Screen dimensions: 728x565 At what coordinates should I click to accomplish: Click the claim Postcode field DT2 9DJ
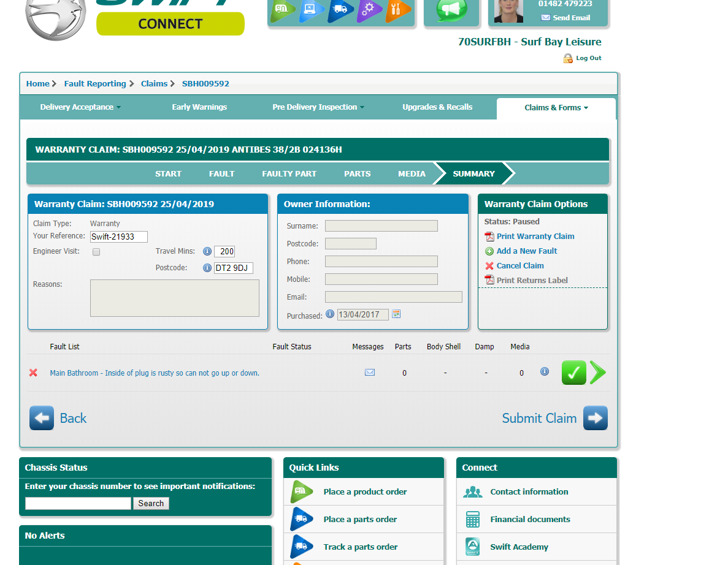[234, 268]
